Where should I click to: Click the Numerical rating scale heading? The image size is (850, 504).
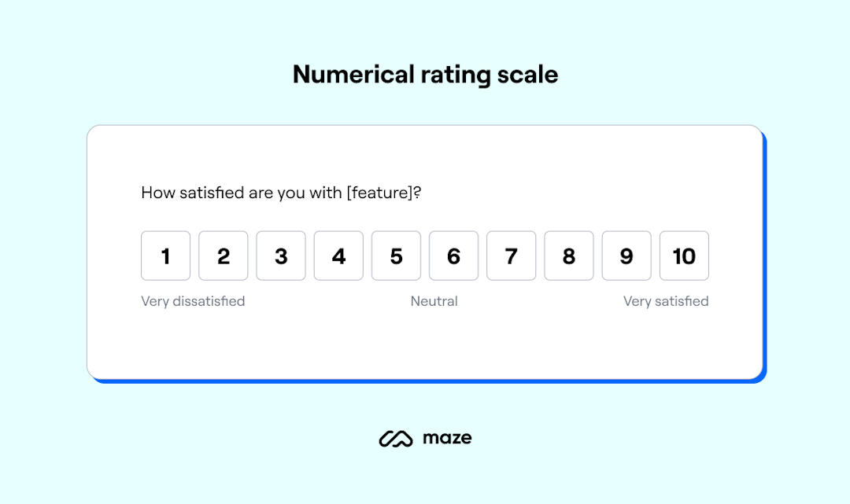coord(425,74)
